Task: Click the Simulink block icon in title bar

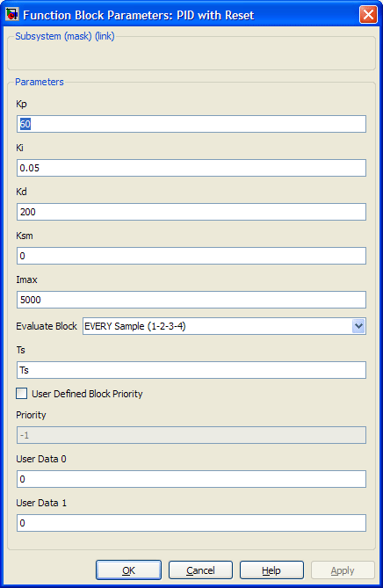Action: pyautogui.click(x=12, y=15)
